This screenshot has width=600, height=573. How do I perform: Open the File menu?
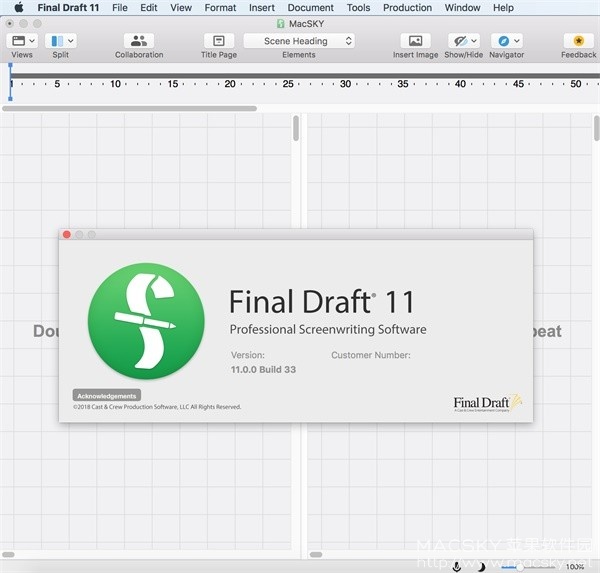(x=120, y=8)
